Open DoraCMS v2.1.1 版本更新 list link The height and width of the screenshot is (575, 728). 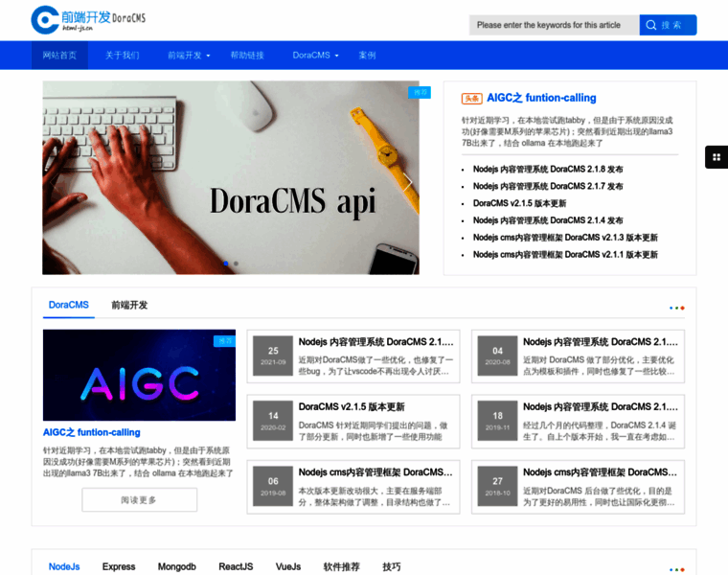click(x=565, y=255)
